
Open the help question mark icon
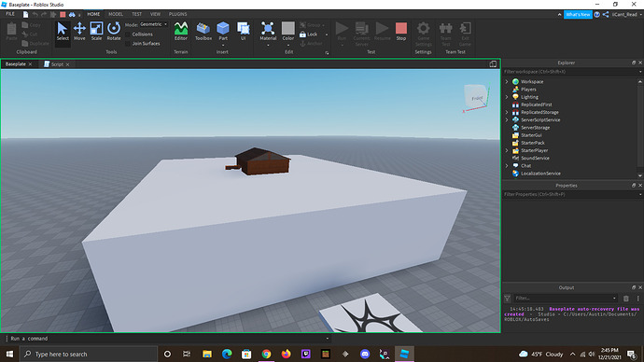[596, 14]
